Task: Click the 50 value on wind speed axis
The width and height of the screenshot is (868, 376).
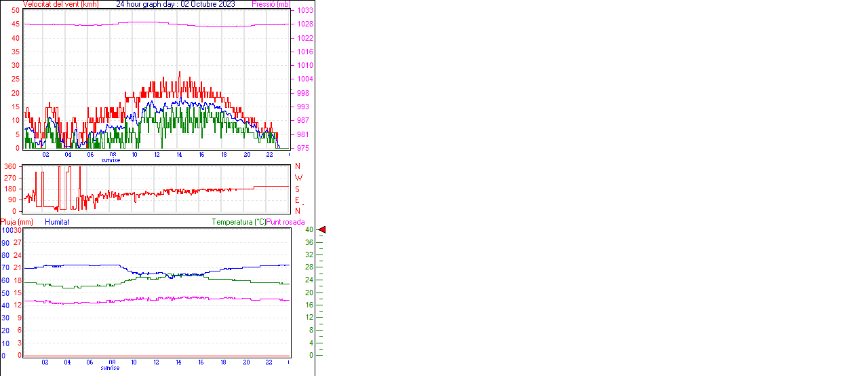Action: pyautogui.click(x=15, y=11)
